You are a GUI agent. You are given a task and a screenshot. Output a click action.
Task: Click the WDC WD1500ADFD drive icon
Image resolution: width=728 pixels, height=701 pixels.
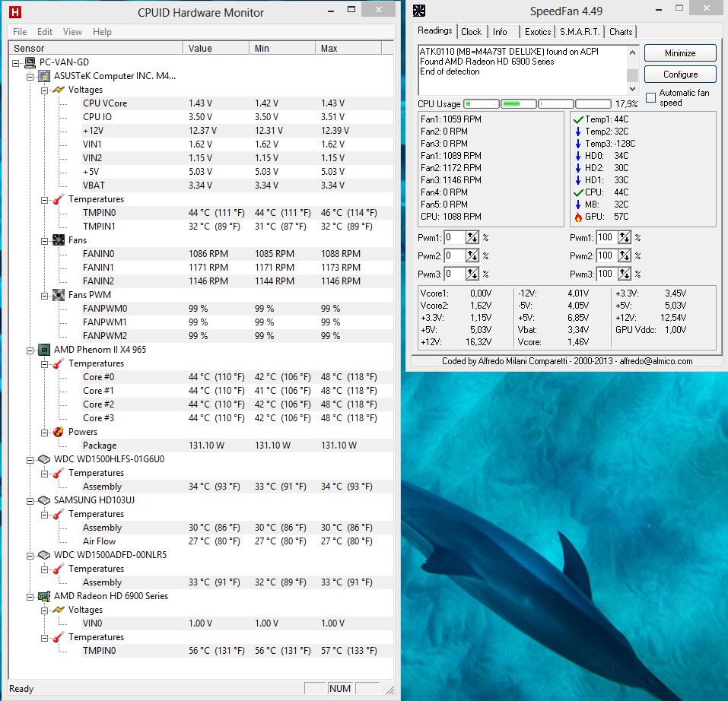44,555
